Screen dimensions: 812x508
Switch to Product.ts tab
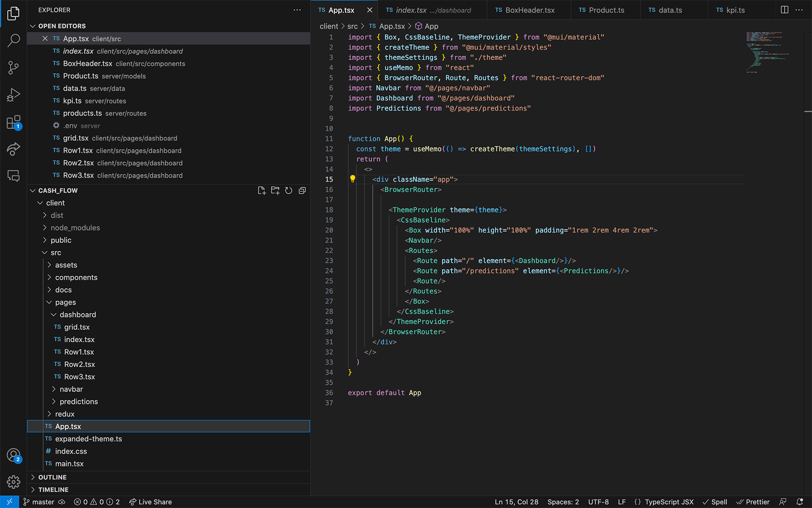pos(605,10)
